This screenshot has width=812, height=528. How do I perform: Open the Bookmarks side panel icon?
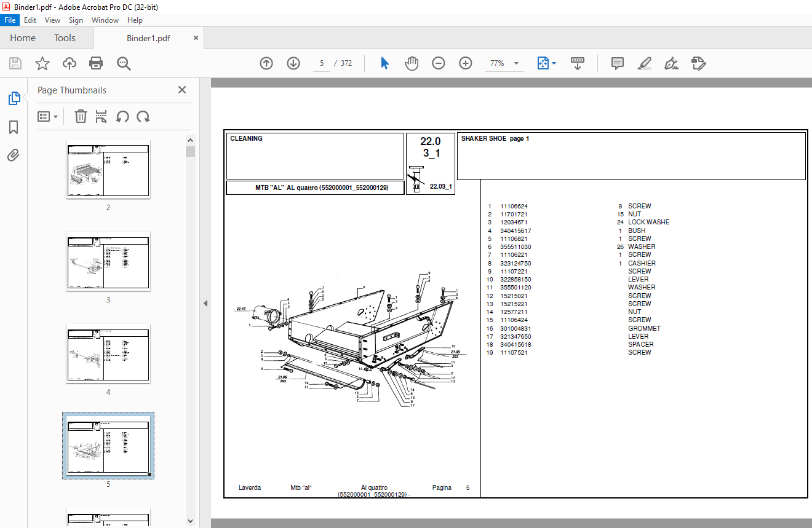[14, 127]
